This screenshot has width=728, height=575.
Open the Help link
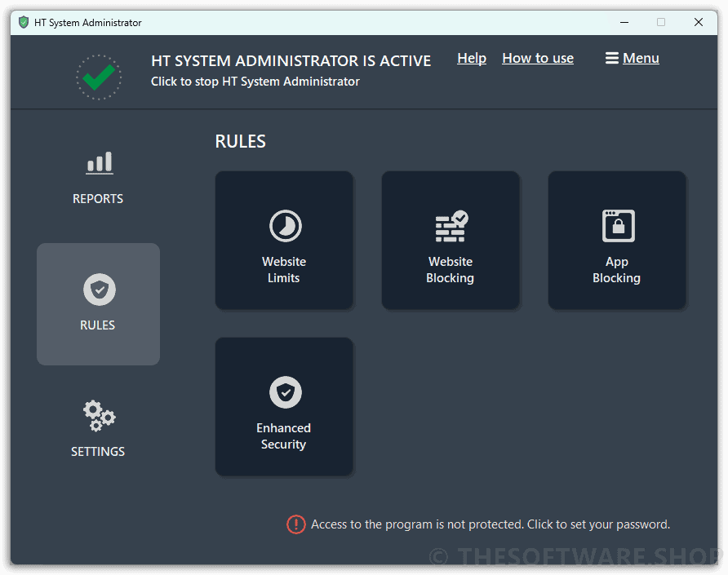472,58
